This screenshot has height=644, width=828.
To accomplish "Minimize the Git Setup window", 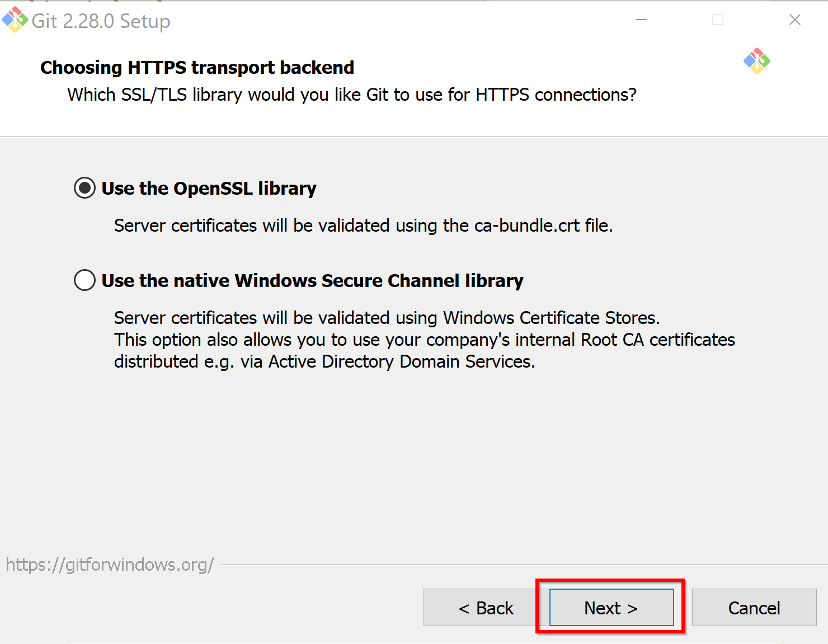I will tap(641, 20).
